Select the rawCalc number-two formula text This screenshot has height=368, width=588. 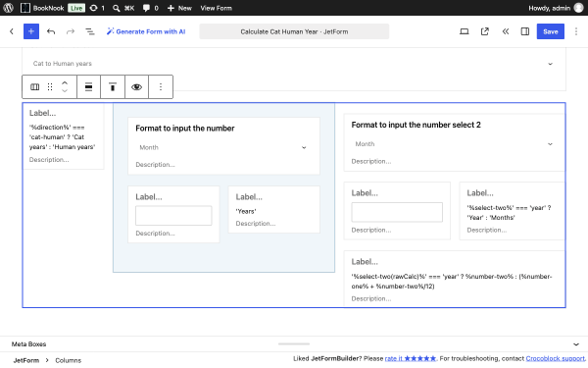click(452, 282)
